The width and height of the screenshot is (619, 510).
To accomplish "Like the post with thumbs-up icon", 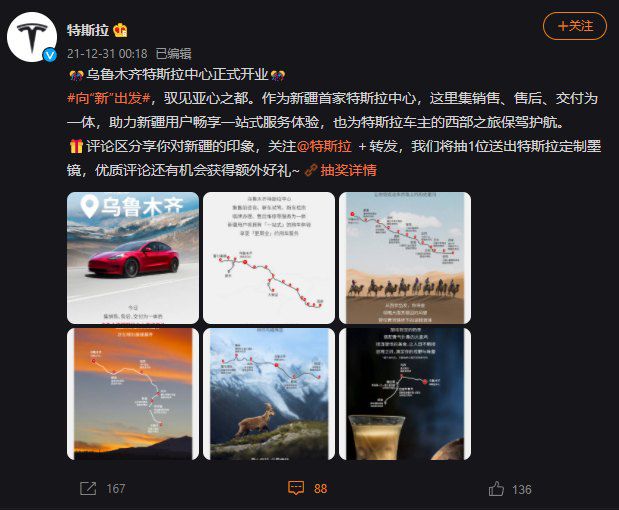I will tap(496, 489).
